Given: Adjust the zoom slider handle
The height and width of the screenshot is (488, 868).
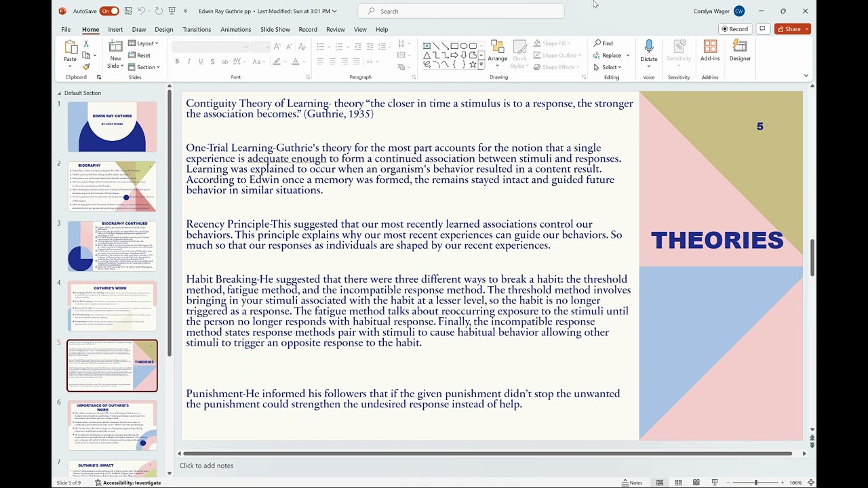Looking at the screenshot, I should coord(756,483).
